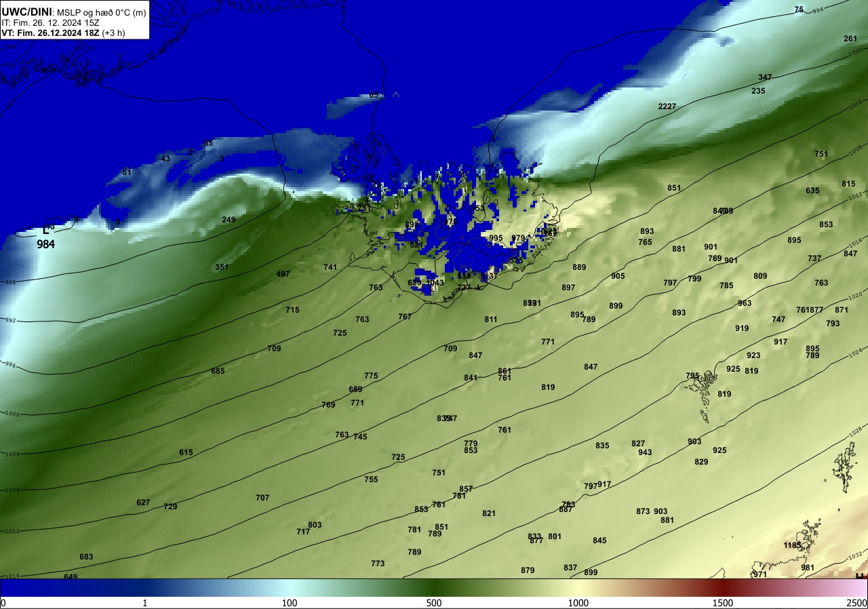This screenshot has height=609, width=868.
Task: Select the 'VT: Fim. 26.12.2024 18Z (+3 h)' line
Action: (62, 33)
